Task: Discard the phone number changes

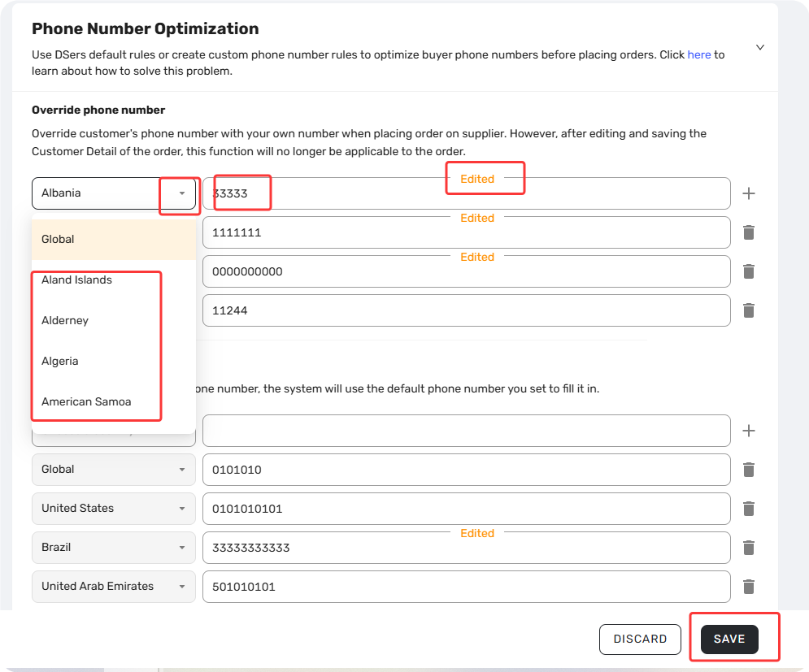Action: (x=640, y=639)
